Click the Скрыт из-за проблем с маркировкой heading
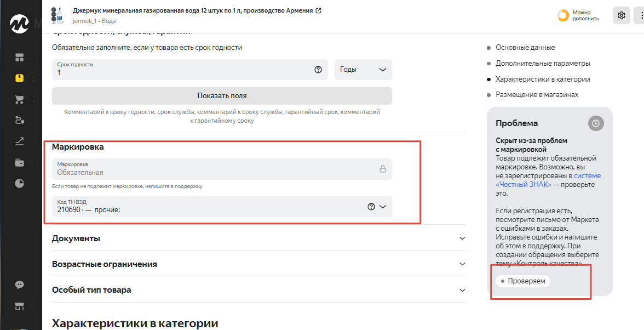 [x=531, y=145]
